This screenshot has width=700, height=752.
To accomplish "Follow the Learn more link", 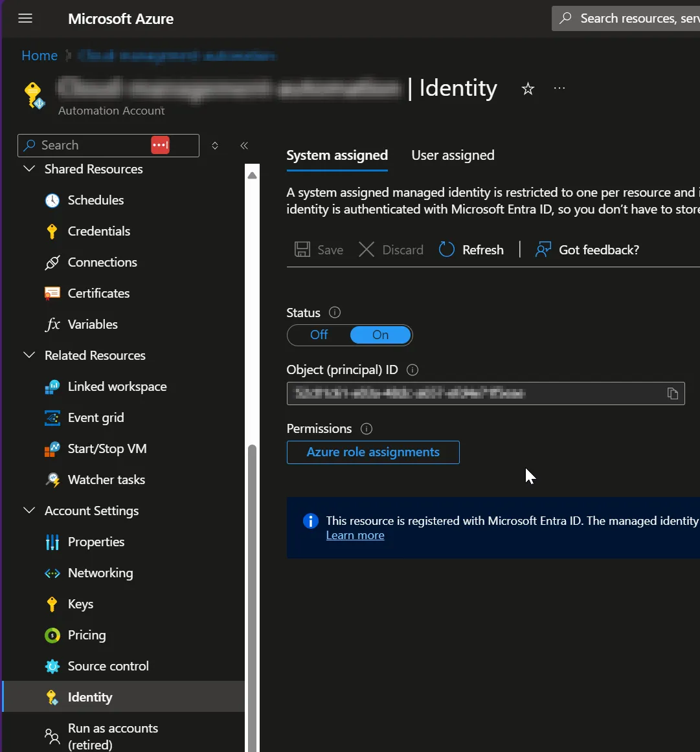I will coord(355,535).
